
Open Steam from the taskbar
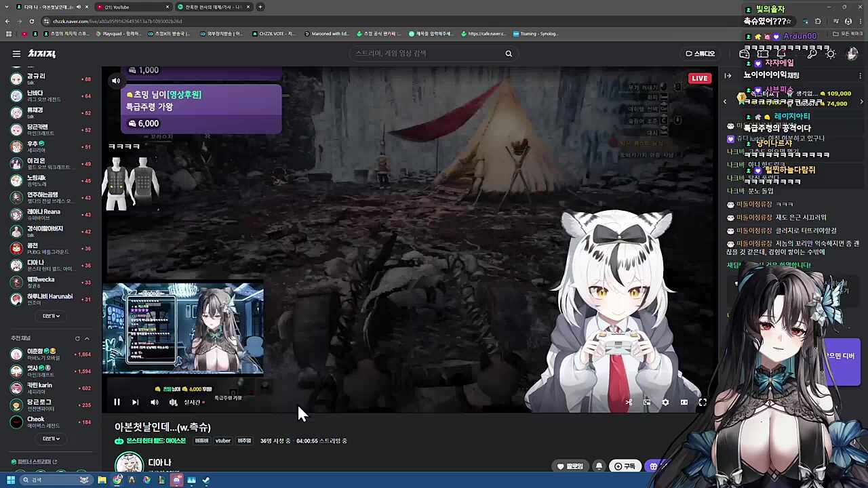[x=206, y=480]
